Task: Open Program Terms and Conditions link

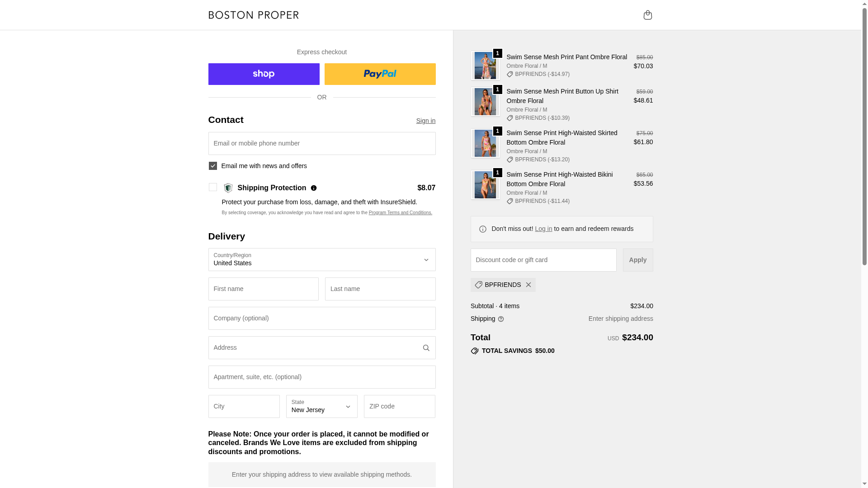Action: coord(400,213)
